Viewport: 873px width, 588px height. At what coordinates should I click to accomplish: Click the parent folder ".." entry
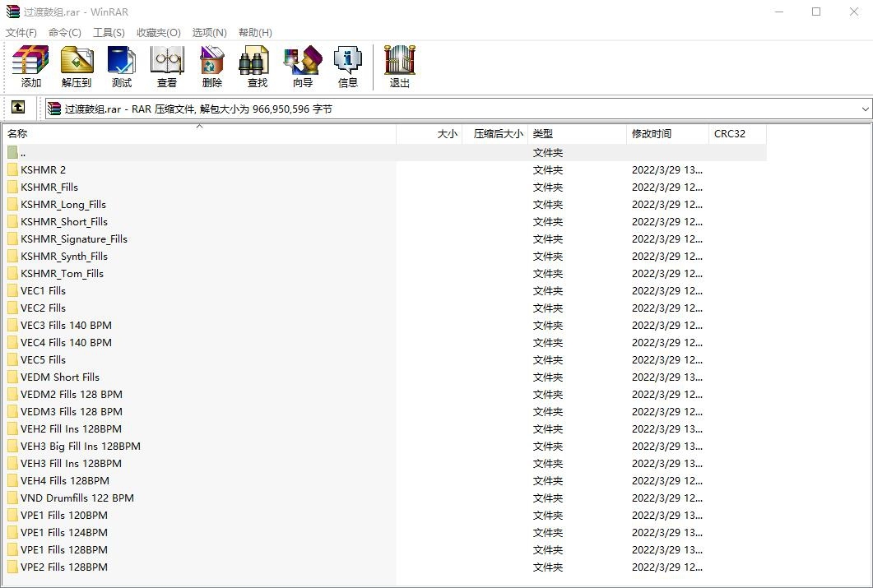pos(23,152)
